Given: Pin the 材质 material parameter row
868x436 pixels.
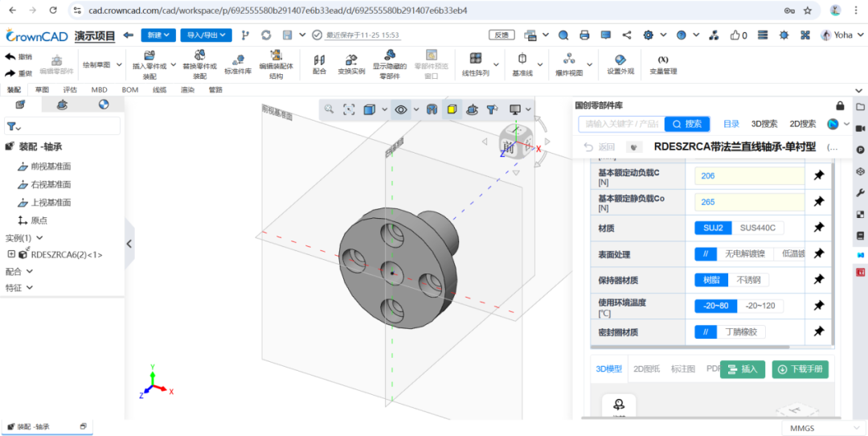Looking at the screenshot, I should click(818, 228).
